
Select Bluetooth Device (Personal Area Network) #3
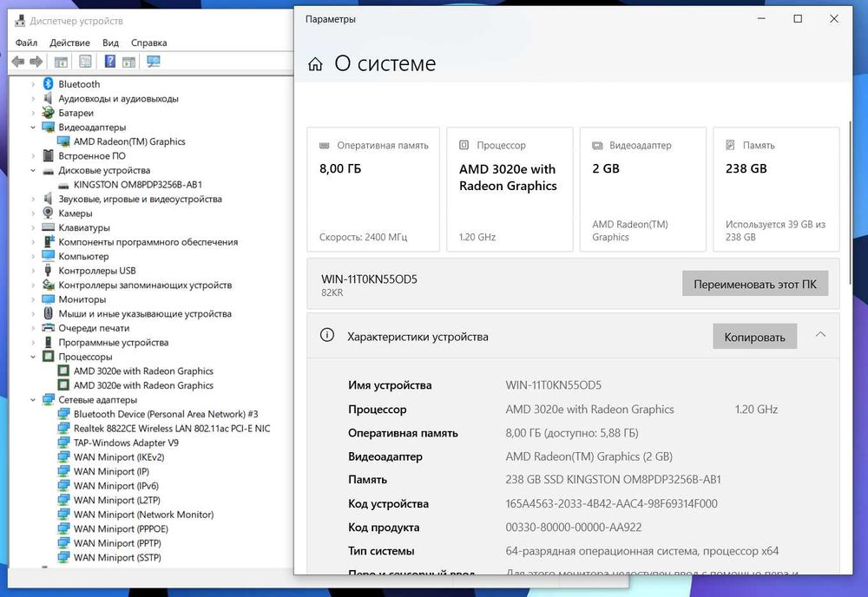click(166, 414)
